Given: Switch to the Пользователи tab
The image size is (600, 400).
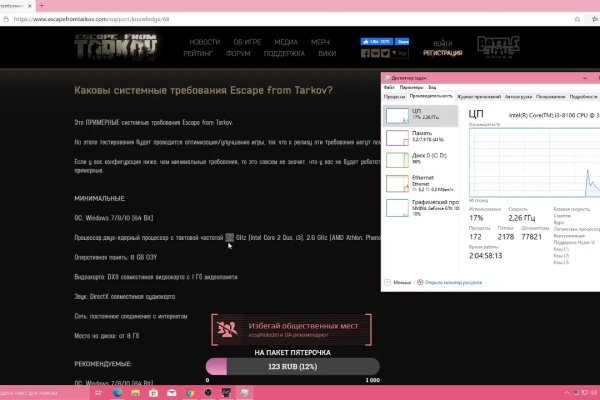Looking at the screenshot, I should point(550,97).
